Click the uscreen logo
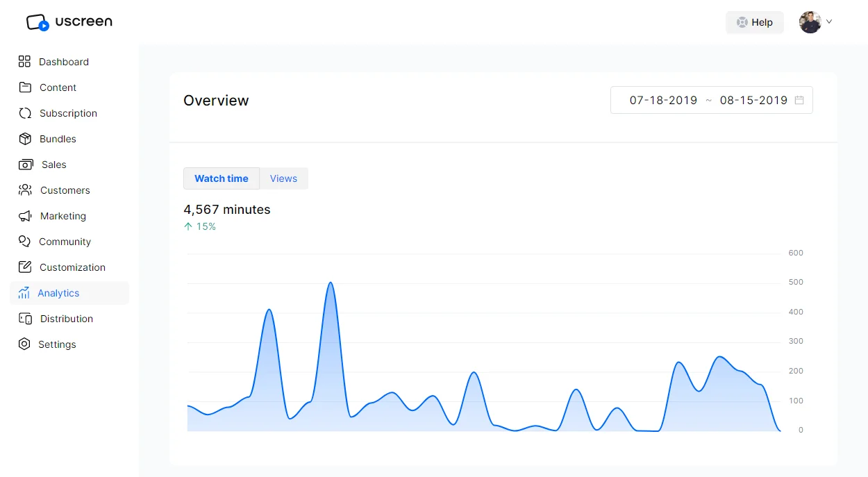This screenshot has height=477, width=868. 68,22
